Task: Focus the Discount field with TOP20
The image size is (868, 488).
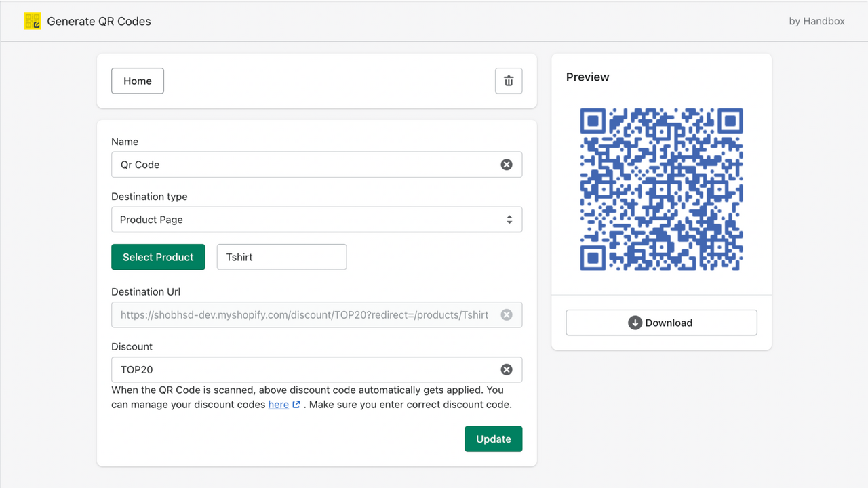Action: point(317,369)
